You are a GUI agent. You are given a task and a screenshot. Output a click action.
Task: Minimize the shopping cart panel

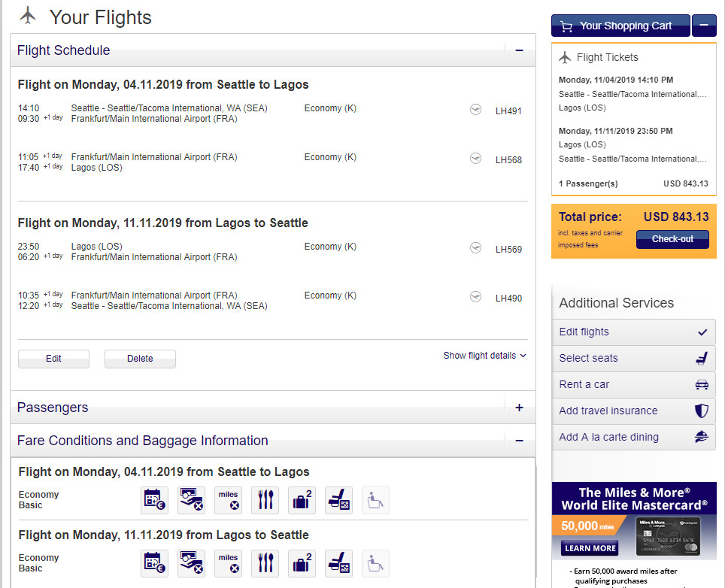click(704, 26)
